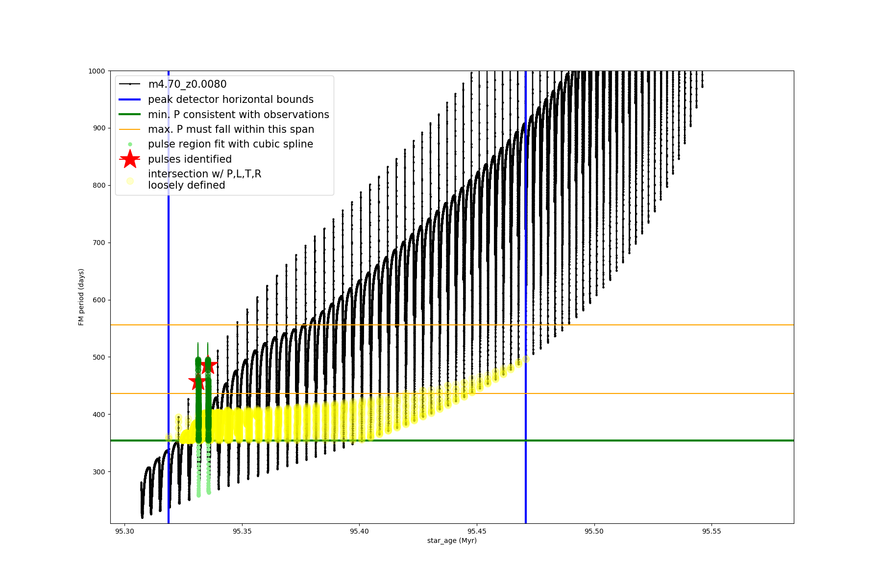The image size is (882, 588).
Task: Click the green line swatch in the legend
Action: point(130,115)
